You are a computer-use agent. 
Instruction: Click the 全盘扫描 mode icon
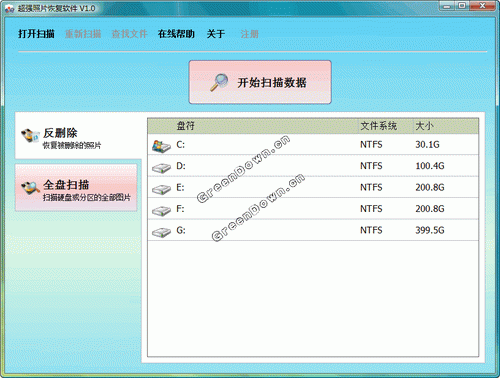[30, 188]
